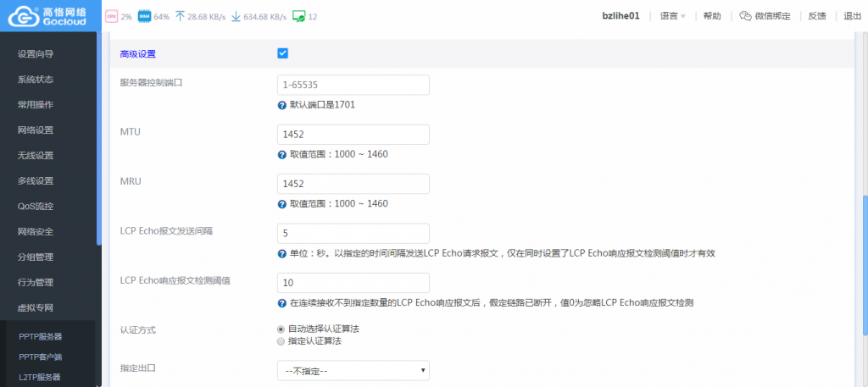Click the upload speed arrow icon
The image size is (868, 387).
coord(180,16)
